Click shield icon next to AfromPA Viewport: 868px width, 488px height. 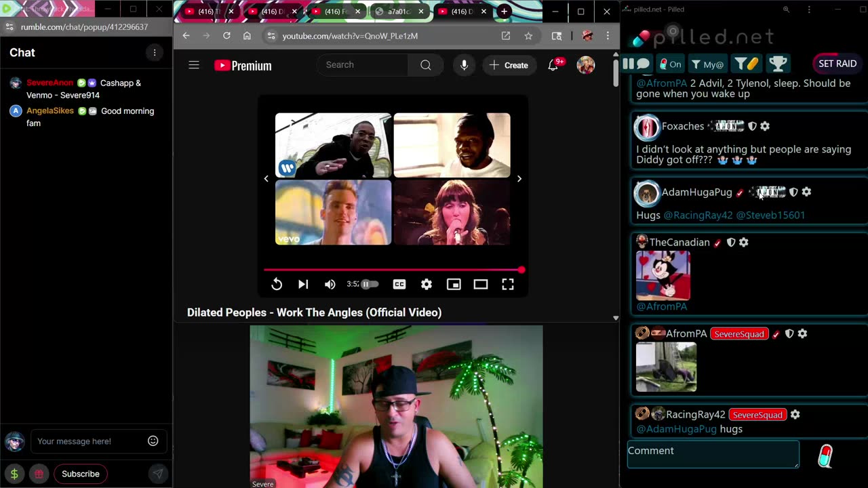tap(789, 333)
